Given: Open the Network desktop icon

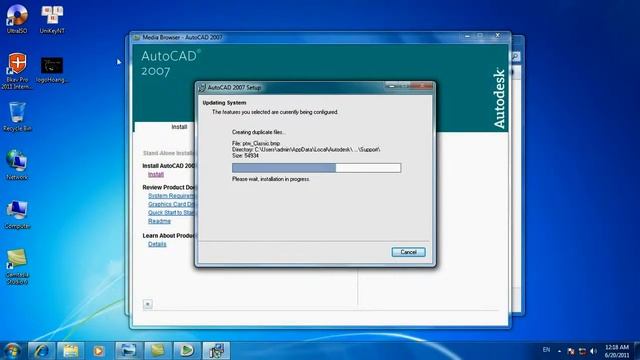Looking at the screenshot, I should coord(17,165).
